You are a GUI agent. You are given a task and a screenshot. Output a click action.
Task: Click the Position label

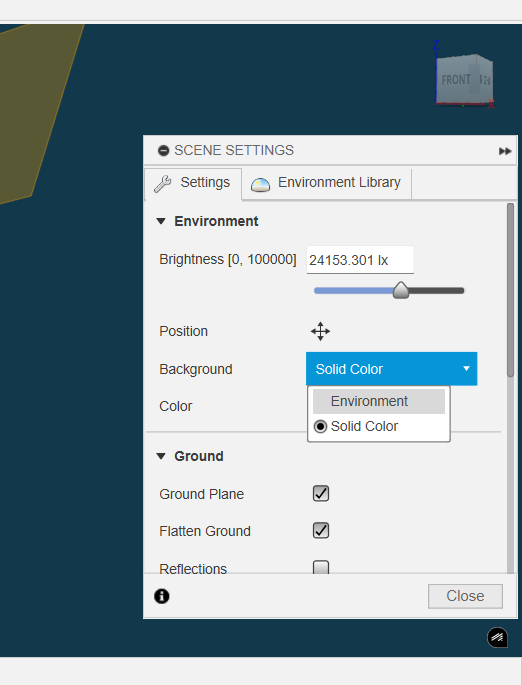pyautogui.click(x=183, y=331)
